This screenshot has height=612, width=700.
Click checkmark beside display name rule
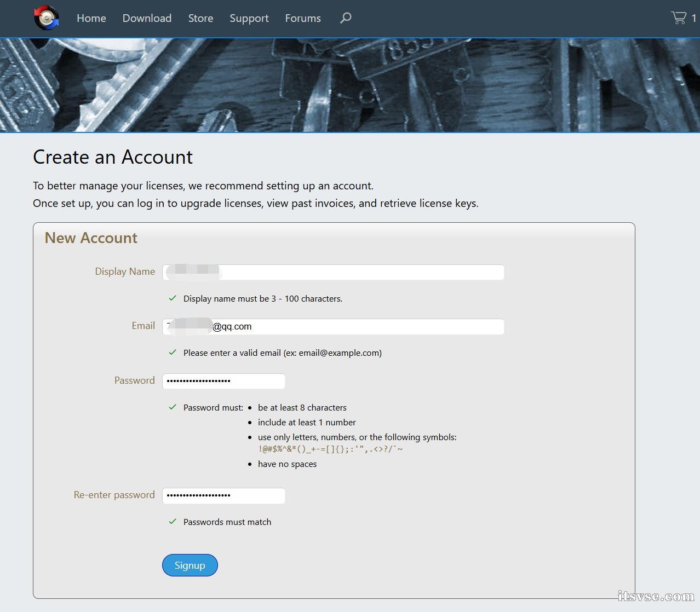173,298
